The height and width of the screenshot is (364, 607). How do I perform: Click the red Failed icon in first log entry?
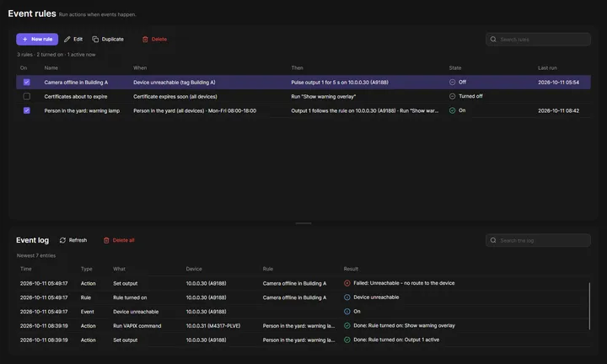coord(346,283)
